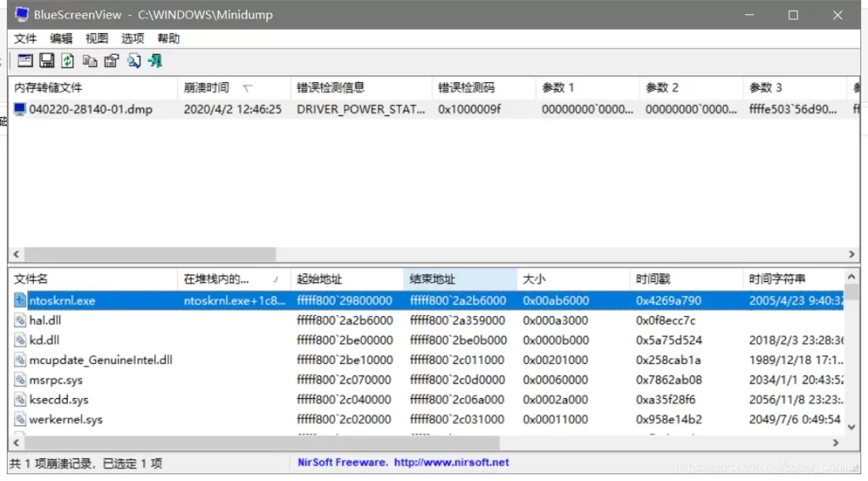Click the BlueScreenView app icon in title bar
The height and width of the screenshot is (481, 868).
pos(21,14)
